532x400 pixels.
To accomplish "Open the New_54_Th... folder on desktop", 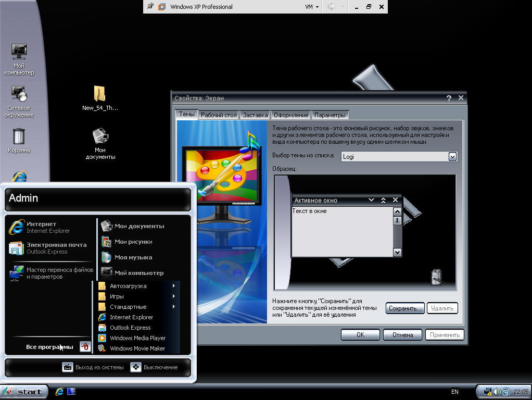I will click(x=100, y=98).
